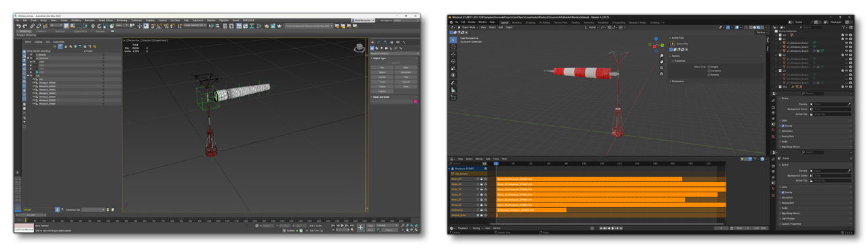The width and height of the screenshot is (868, 248).
Task: Click the ViewCube in the 3ds Max viewport
Action: click(x=360, y=47)
